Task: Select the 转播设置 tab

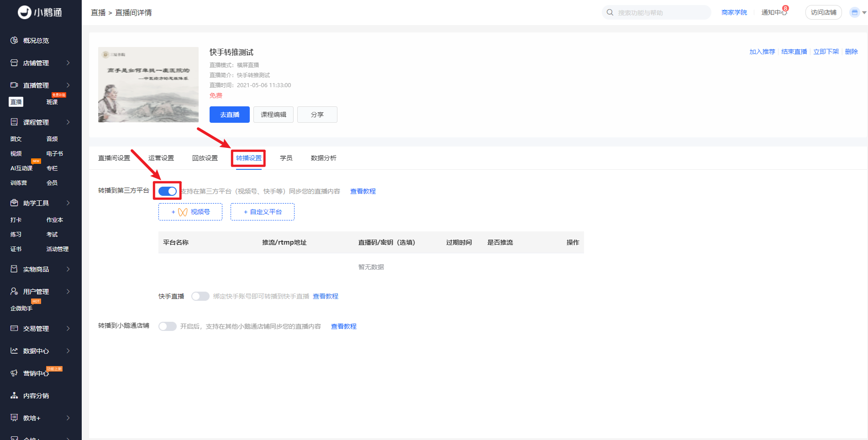Action: pyautogui.click(x=249, y=158)
